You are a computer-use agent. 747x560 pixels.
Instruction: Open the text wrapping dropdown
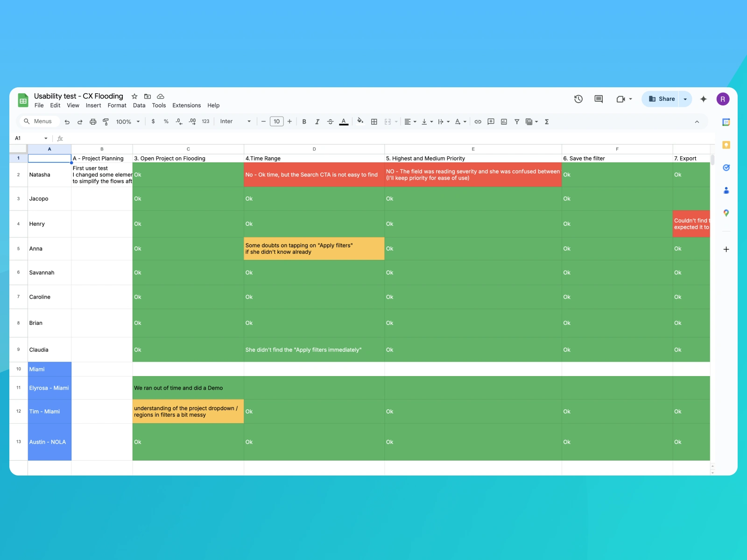coord(444,121)
